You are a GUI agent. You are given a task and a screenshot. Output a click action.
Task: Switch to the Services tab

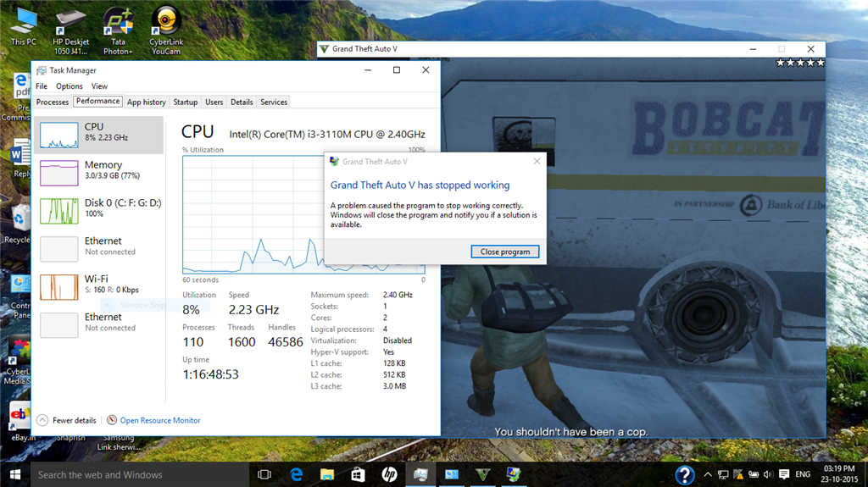[x=274, y=102]
